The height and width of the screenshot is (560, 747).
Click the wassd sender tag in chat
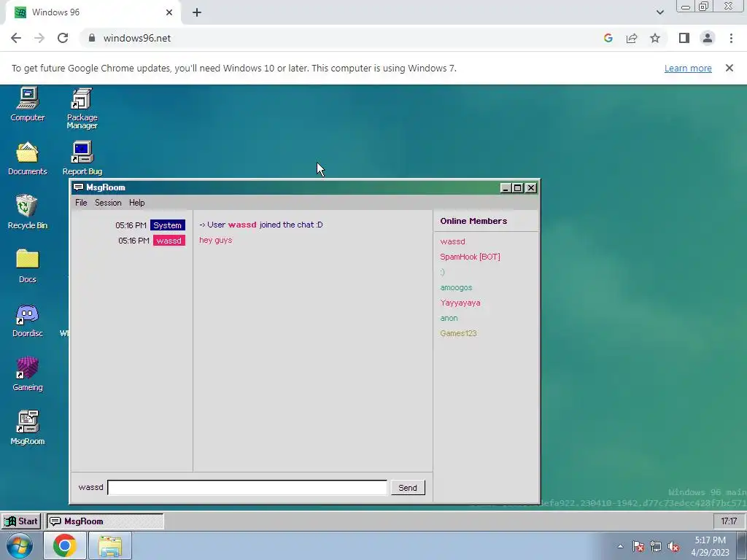169,241
